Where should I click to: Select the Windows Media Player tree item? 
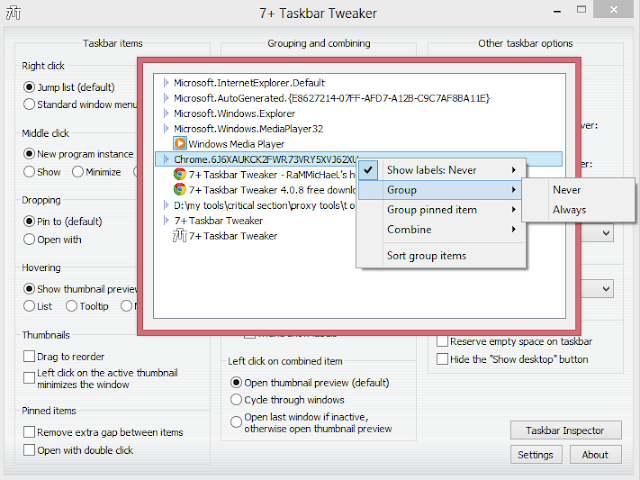[236, 144]
